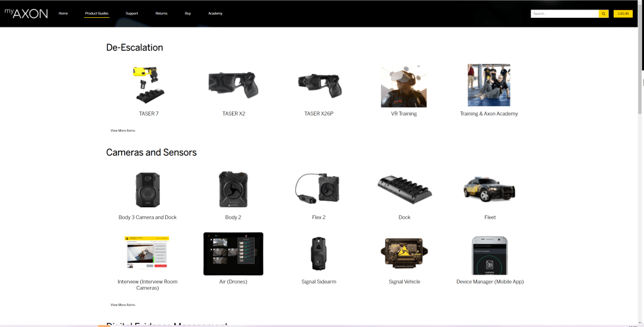644x327 pixels.
Task: Open the Interview room screenshot image
Action: 147,253
